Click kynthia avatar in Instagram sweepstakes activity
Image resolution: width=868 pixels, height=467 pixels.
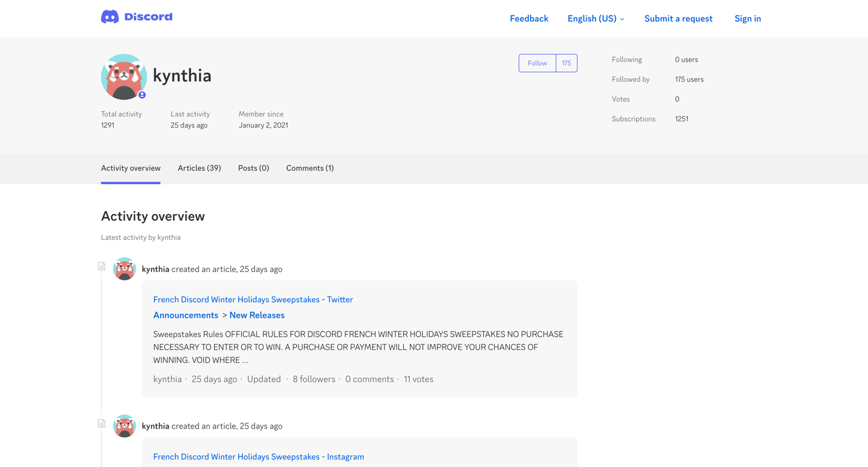125,426
